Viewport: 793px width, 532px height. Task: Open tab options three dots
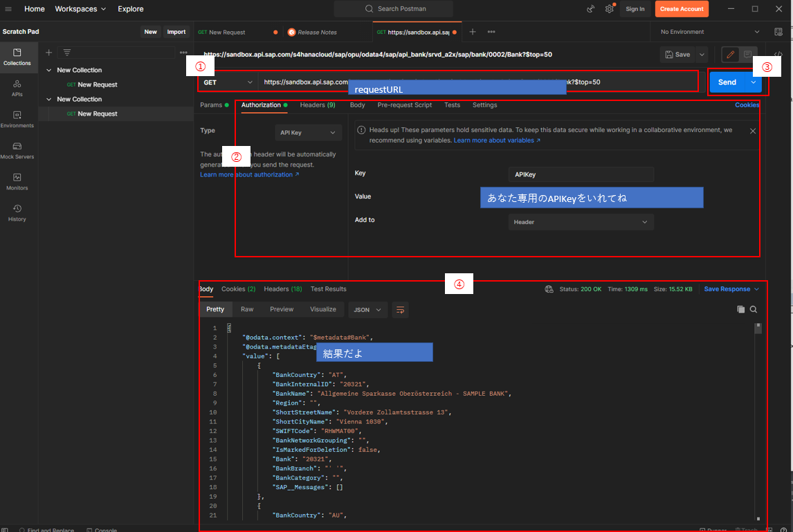(x=491, y=32)
